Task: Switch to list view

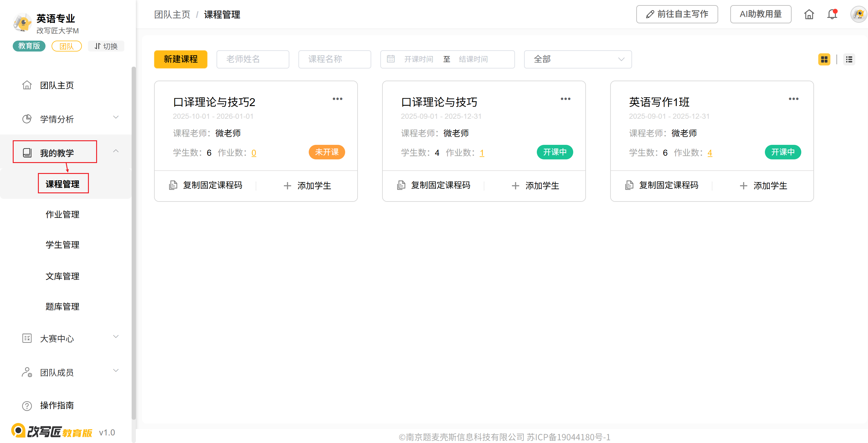Action: coord(849,60)
